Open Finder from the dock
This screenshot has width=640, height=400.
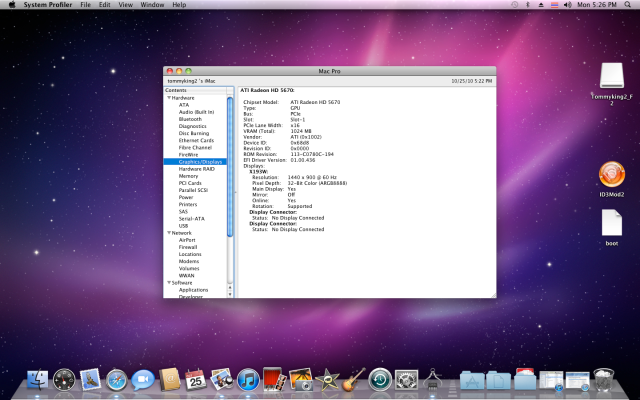pos(38,380)
